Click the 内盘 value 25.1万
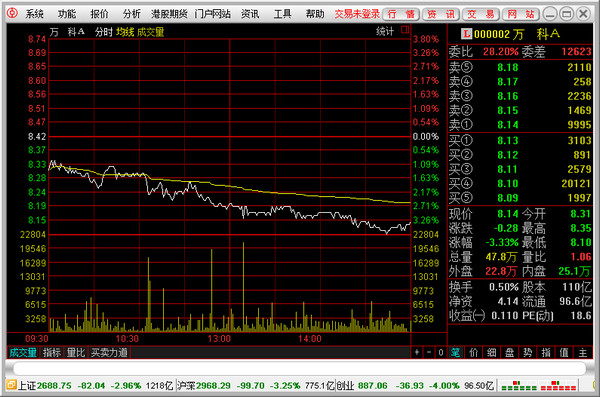The height and width of the screenshot is (397, 600). pos(574,271)
